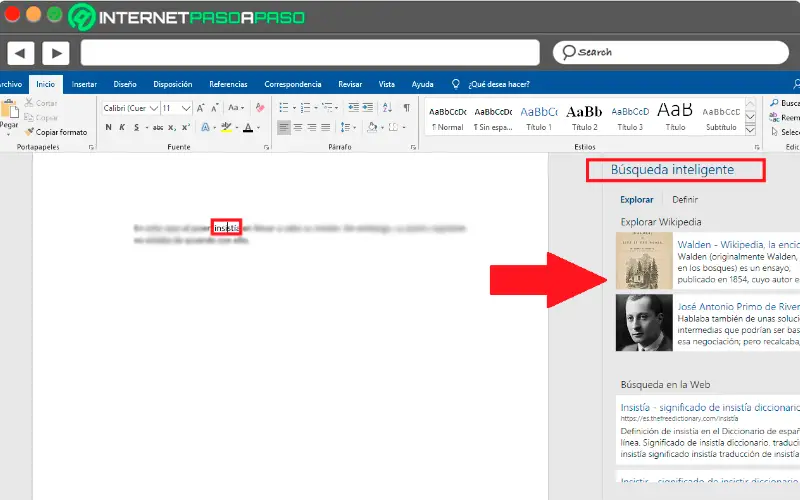Viewport: 800px width, 500px height.
Task: Align text right
Action: pos(312,128)
